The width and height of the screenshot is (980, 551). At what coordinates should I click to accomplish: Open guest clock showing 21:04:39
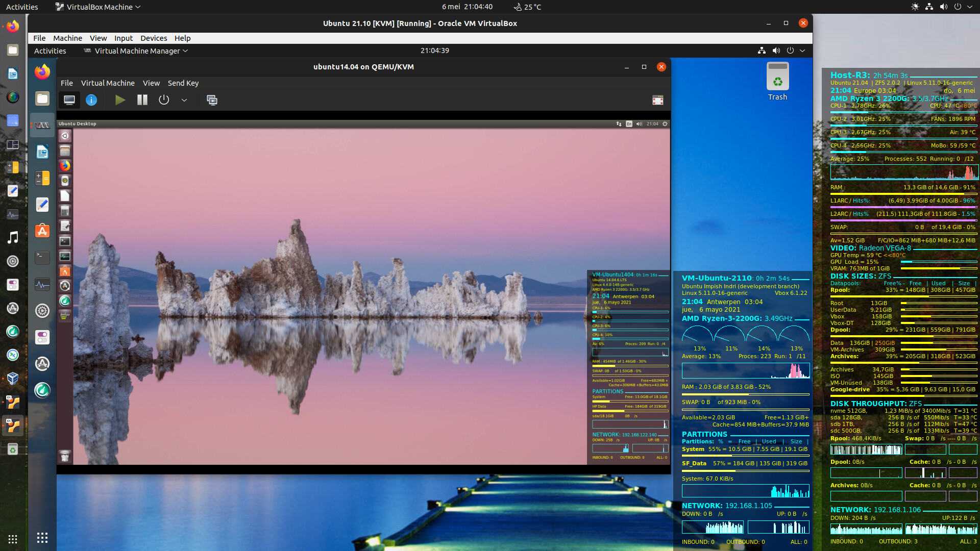[x=435, y=51]
